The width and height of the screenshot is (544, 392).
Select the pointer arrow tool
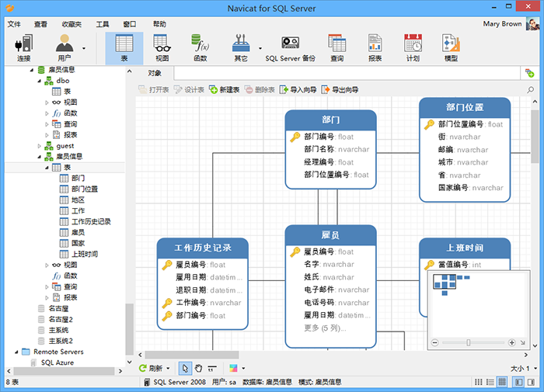point(185,368)
